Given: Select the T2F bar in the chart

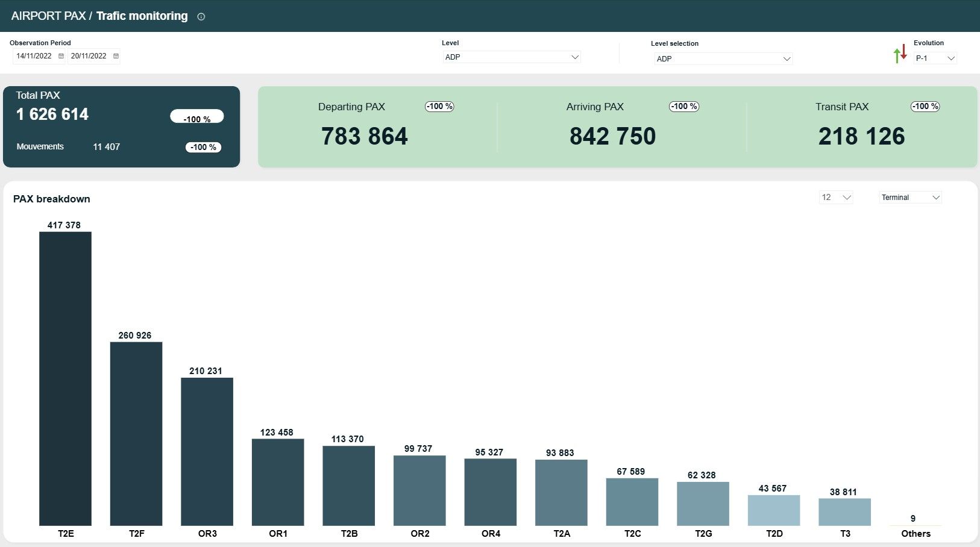Looking at the screenshot, I should tap(136, 434).
